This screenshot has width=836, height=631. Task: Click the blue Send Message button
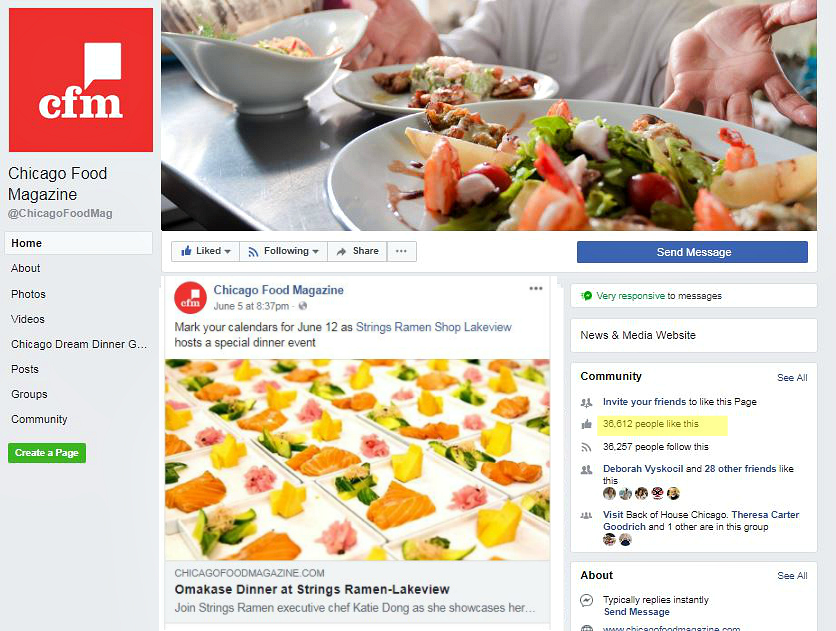click(x=692, y=252)
